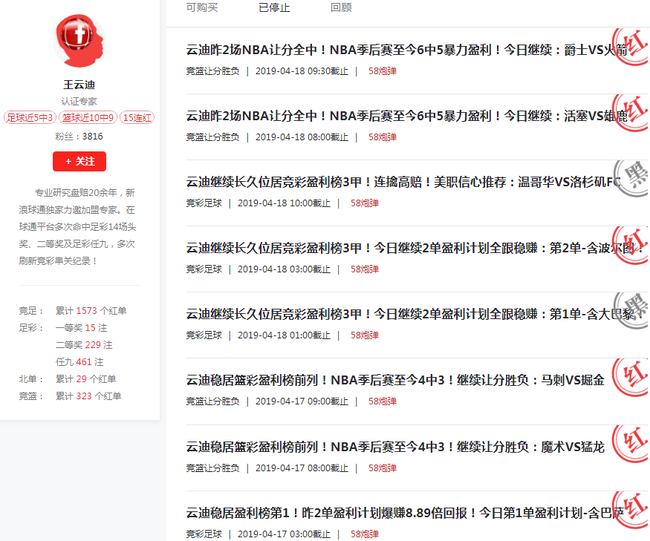Click 58炮弹 price on 爵士VS火箭 row

click(x=382, y=71)
